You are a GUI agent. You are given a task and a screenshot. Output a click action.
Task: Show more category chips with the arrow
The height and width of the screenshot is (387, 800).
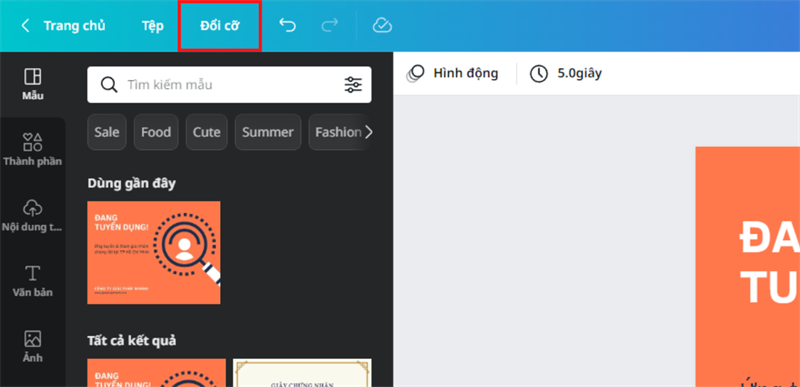coord(369,132)
